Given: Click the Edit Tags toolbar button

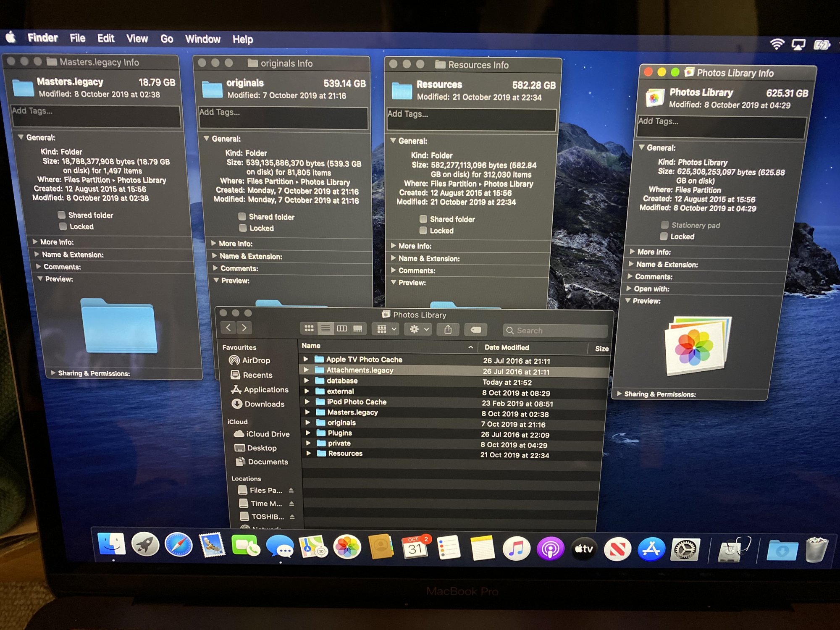Looking at the screenshot, I should point(475,330).
